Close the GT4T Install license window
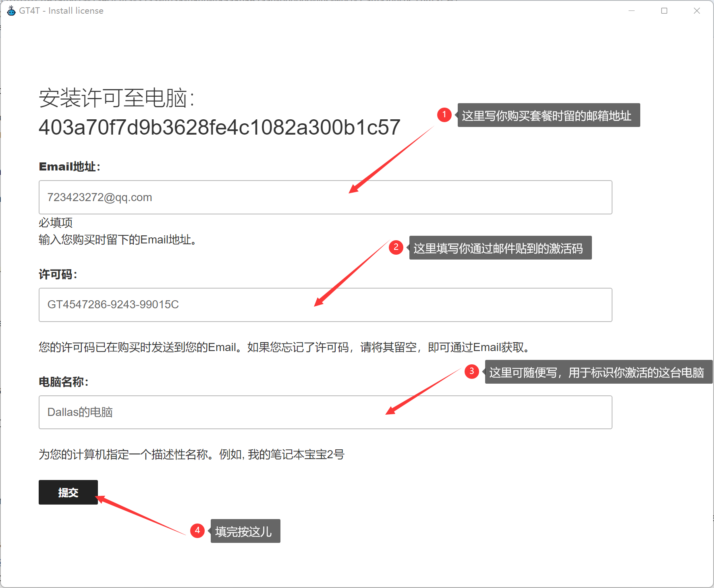The width and height of the screenshot is (714, 588). (x=697, y=11)
